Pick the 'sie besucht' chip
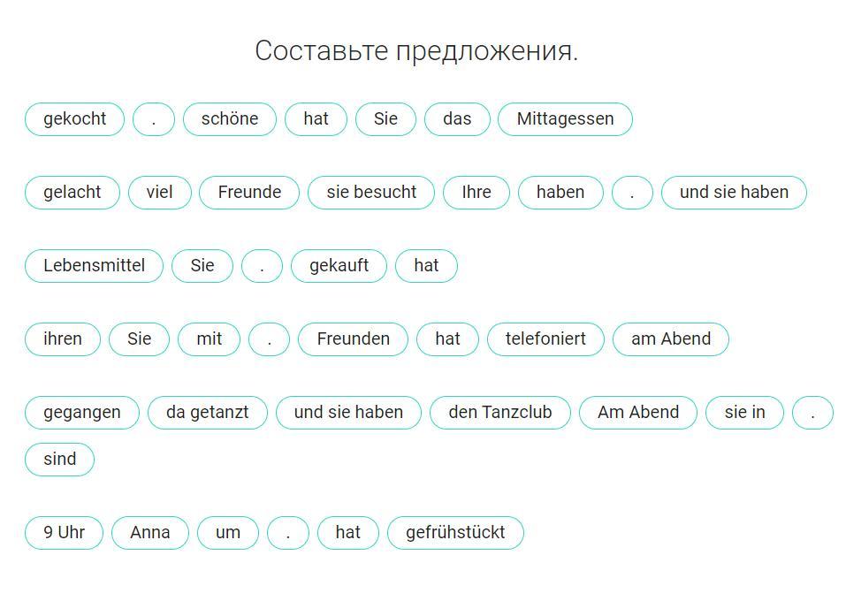Viewport: 846px width, 616px height. (371, 193)
